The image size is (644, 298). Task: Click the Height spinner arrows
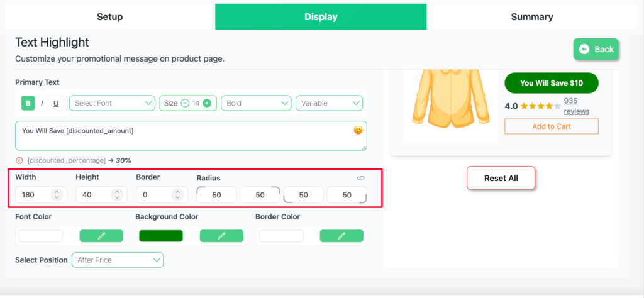click(x=117, y=194)
